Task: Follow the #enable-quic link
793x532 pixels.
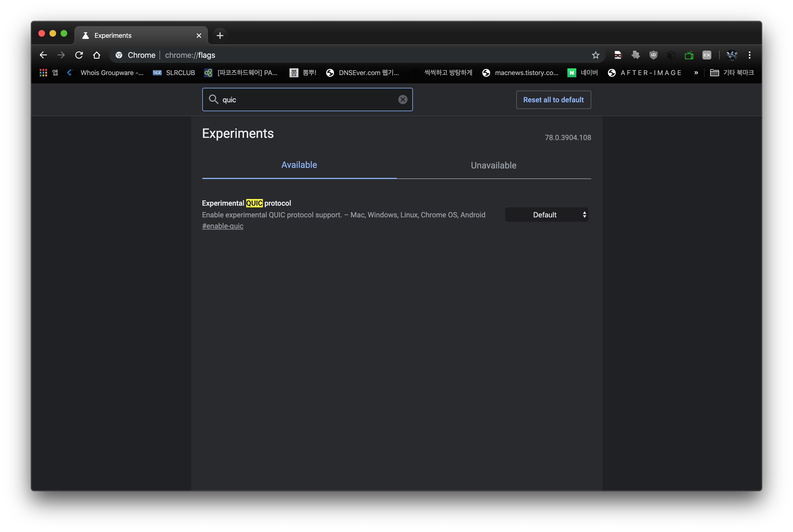Action: point(223,226)
